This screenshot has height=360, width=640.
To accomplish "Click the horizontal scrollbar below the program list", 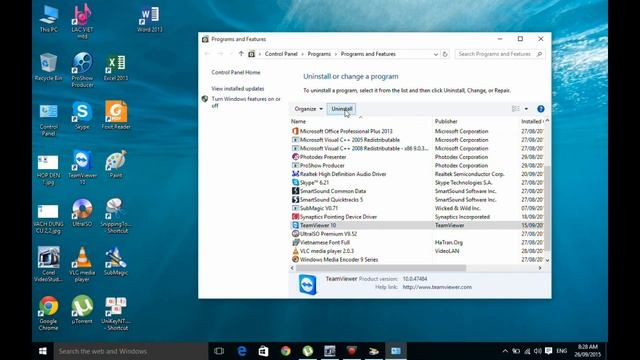I will tap(380, 268).
